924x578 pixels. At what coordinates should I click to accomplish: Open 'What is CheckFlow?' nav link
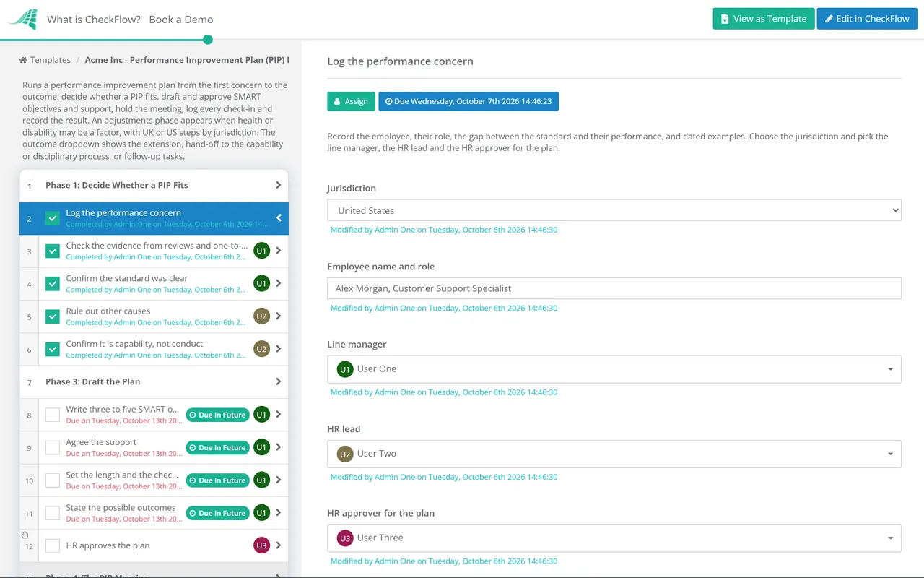(x=94, y=20)
